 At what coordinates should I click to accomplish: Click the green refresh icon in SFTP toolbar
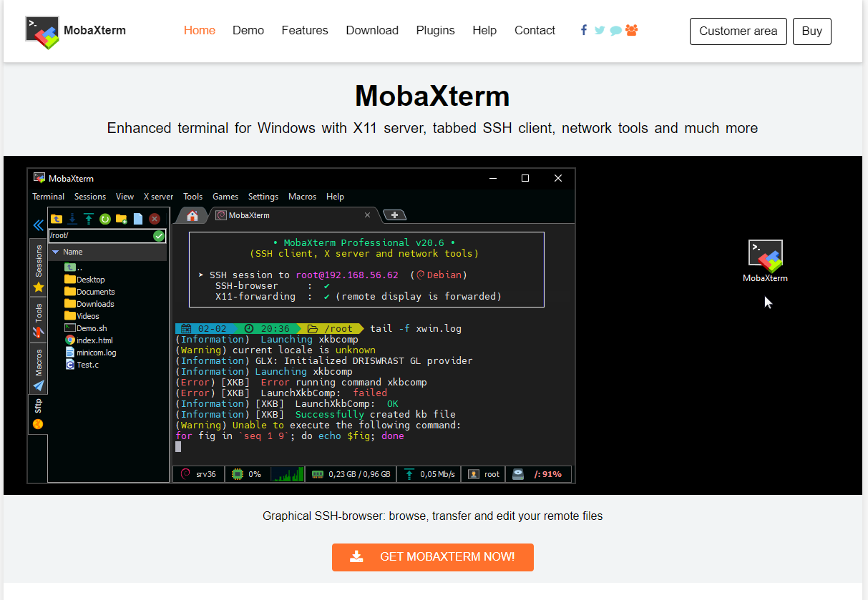(104, 219)
